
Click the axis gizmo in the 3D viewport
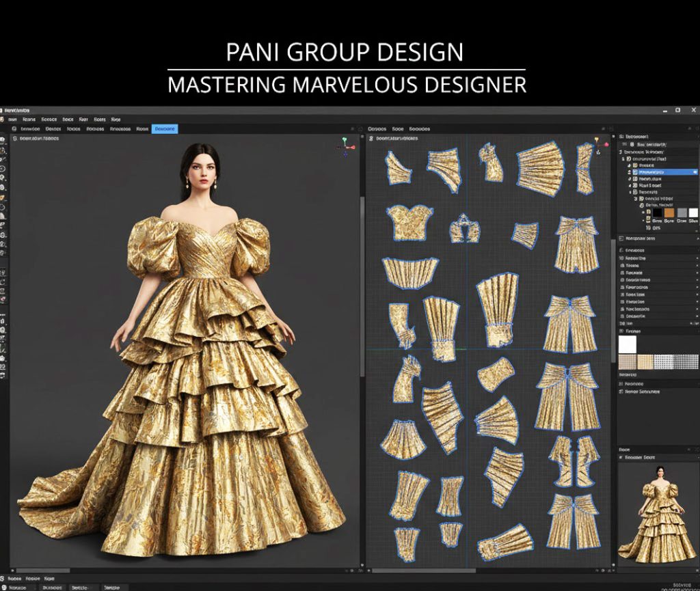[x=347, y=146]
